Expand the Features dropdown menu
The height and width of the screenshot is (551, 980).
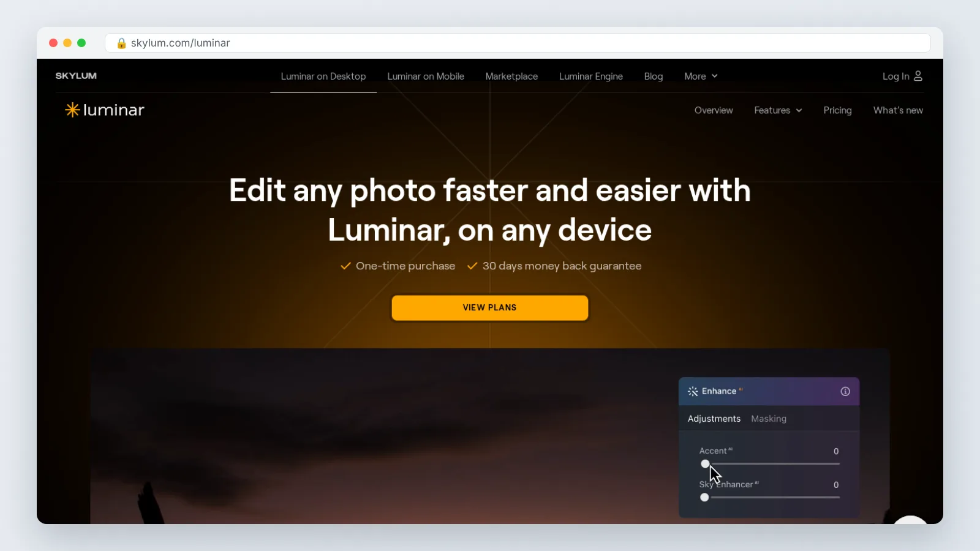click(x=778, y=110)
